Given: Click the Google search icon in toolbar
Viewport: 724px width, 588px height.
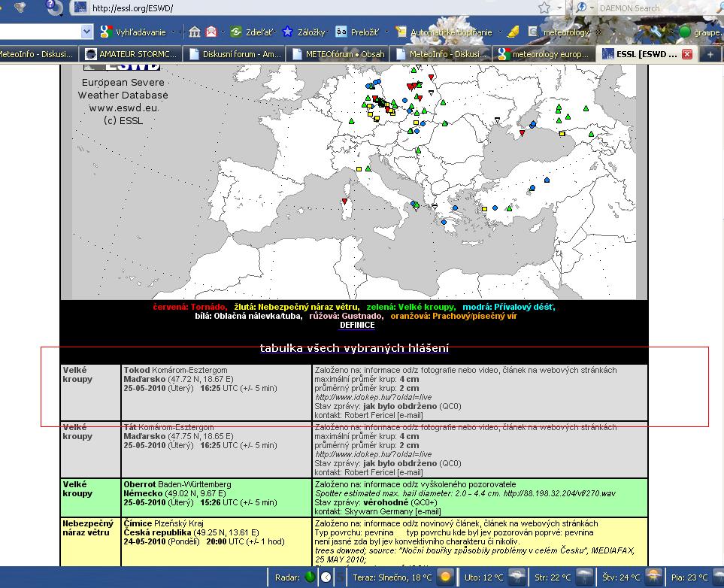Looking at the screenshot, I should coord(106,32).
